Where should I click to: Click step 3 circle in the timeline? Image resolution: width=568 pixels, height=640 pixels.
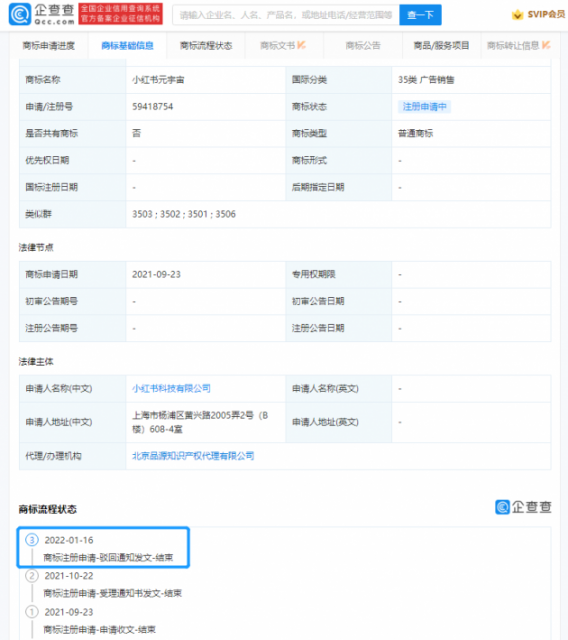[x=32, y=540]
